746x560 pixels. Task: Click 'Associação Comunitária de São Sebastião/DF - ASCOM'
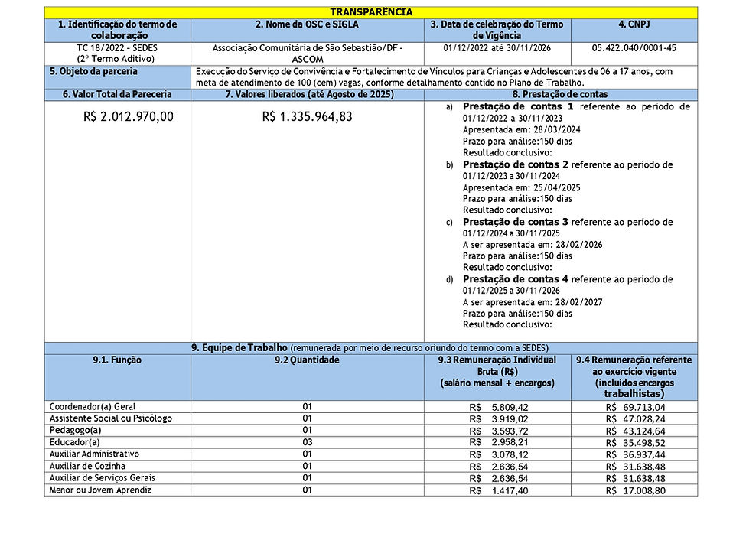pos(308,54)
